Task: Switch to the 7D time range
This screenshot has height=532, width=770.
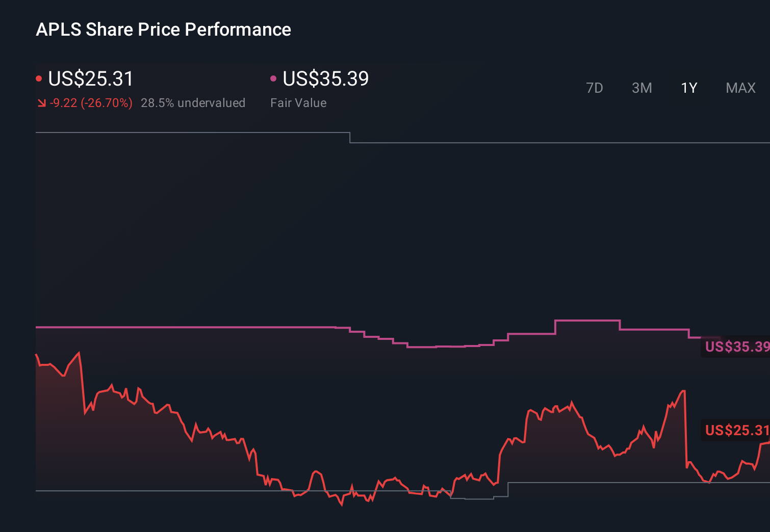Action: 595,88
